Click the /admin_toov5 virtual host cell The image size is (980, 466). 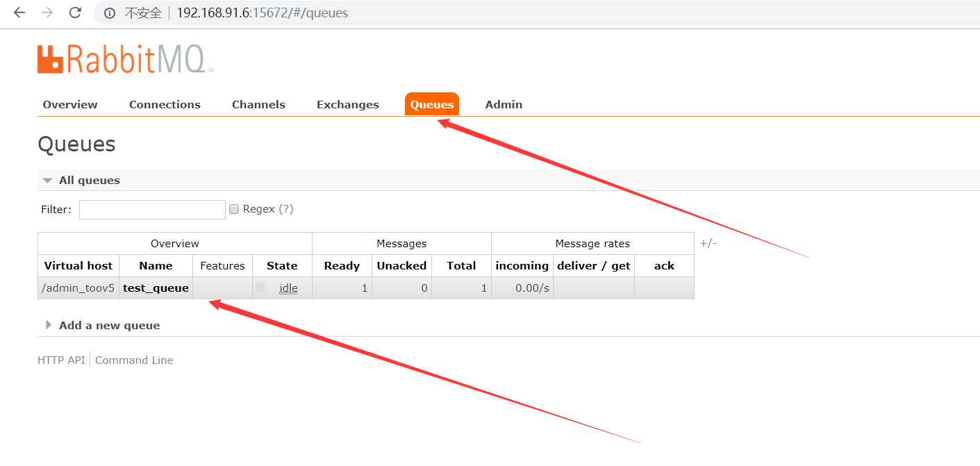pyautogui.click(x=78, y=288)
